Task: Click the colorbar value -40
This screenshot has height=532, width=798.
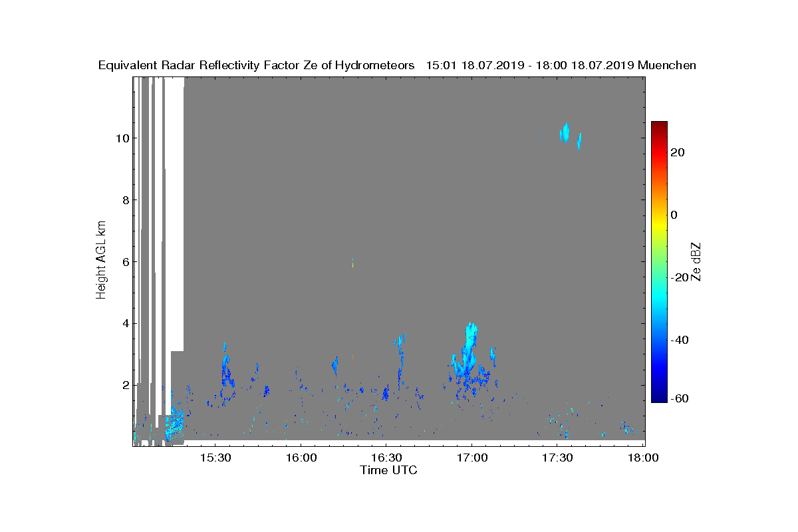Action: [679, 340]
